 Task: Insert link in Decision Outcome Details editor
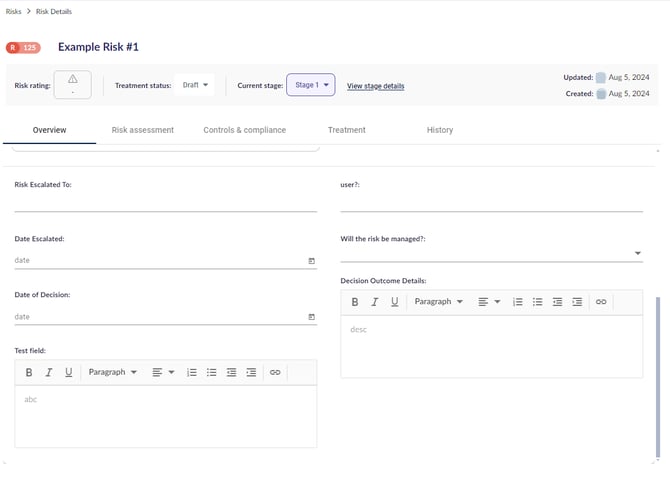[601, 301]
